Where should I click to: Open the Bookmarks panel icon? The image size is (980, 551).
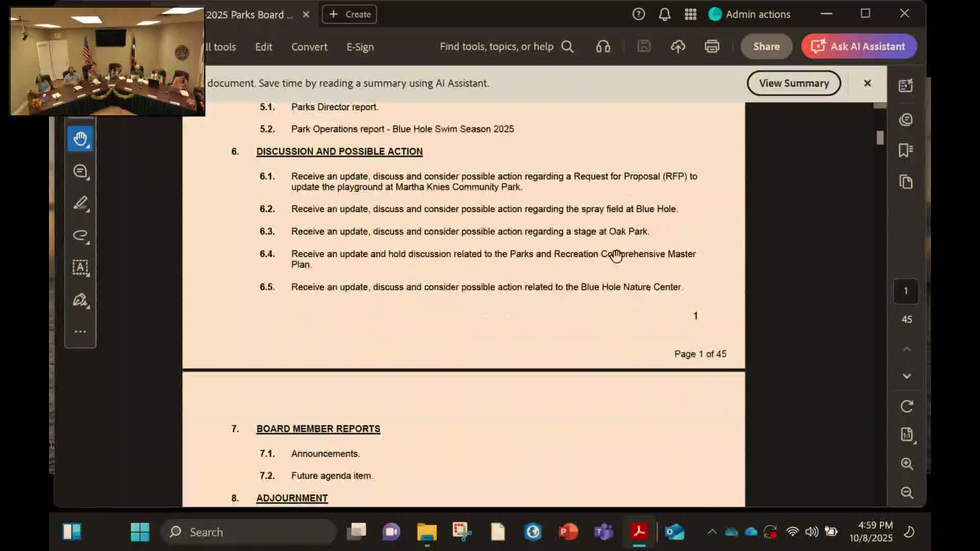[906, 150]
